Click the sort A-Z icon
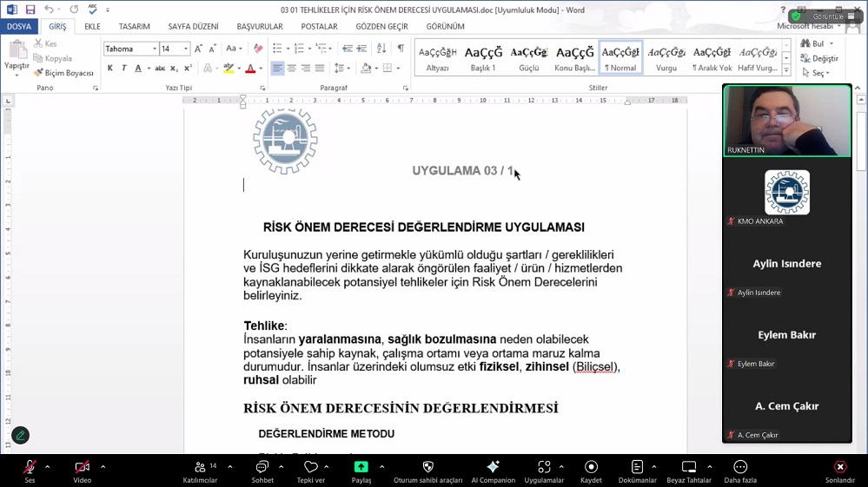Screen dimensions: 868x487 [381, 49]
